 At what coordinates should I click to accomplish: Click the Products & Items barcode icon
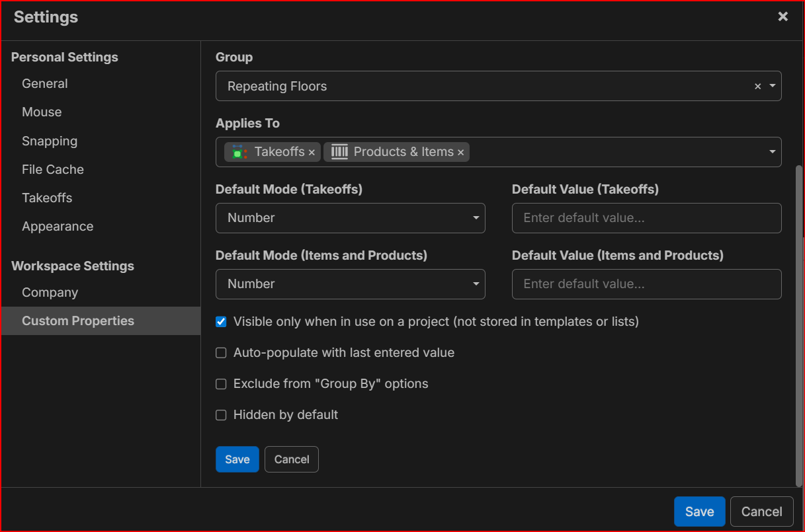pos(339,152)
